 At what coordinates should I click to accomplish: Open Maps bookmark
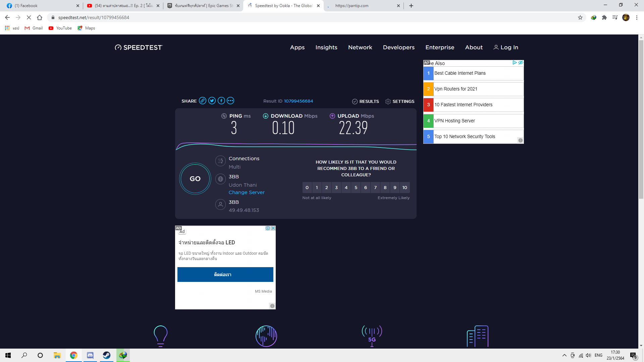86,28
